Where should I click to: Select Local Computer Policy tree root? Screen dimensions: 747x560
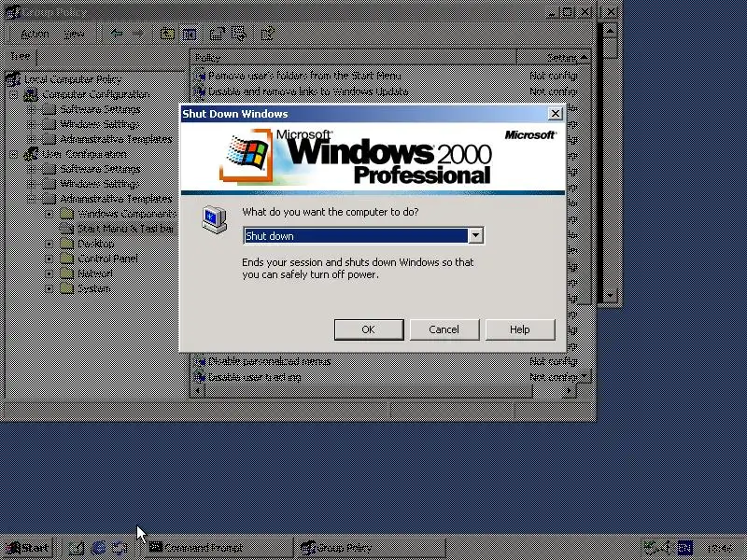click(x=73, y=79)
